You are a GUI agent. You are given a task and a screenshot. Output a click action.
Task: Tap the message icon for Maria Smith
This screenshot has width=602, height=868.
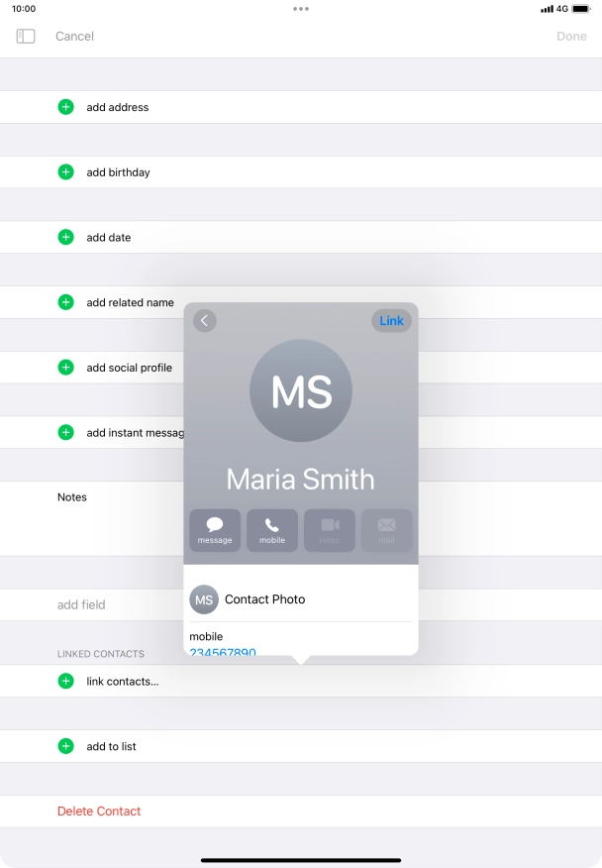click(215, 530)
